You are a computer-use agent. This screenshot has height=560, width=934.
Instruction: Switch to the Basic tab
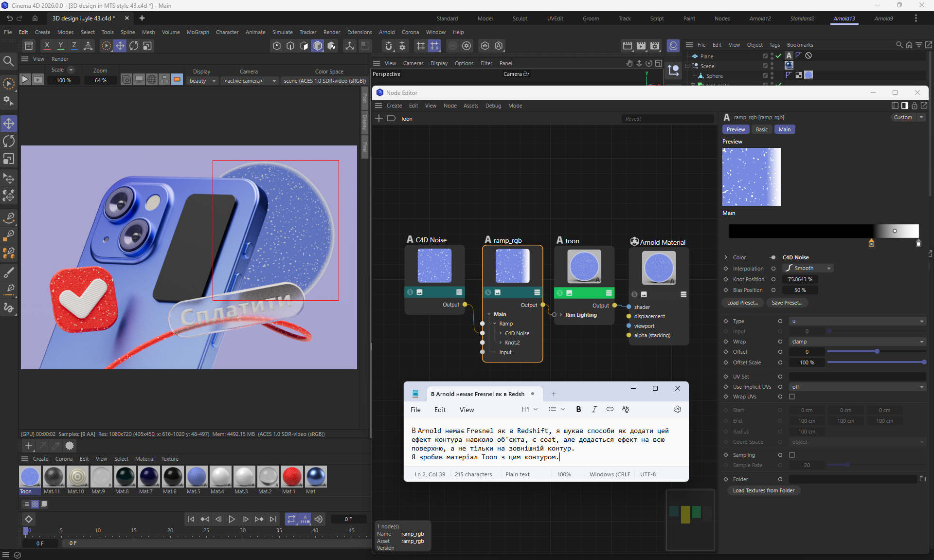[x=762, y=129]
